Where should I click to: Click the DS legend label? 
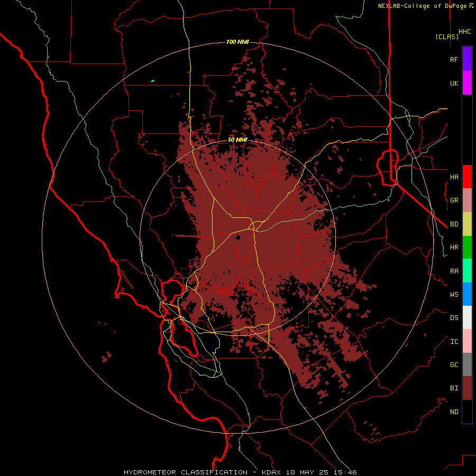click(x=454, y=318)
